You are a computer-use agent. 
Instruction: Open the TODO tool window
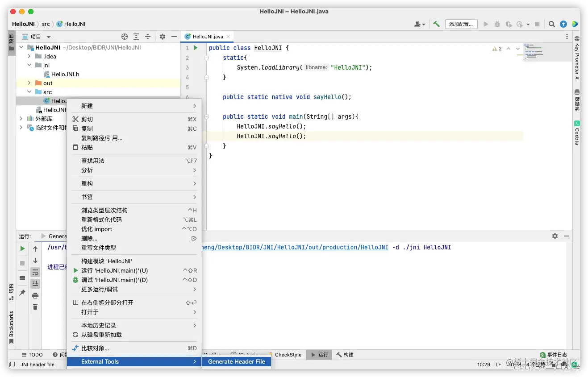(x=32, y=355)
